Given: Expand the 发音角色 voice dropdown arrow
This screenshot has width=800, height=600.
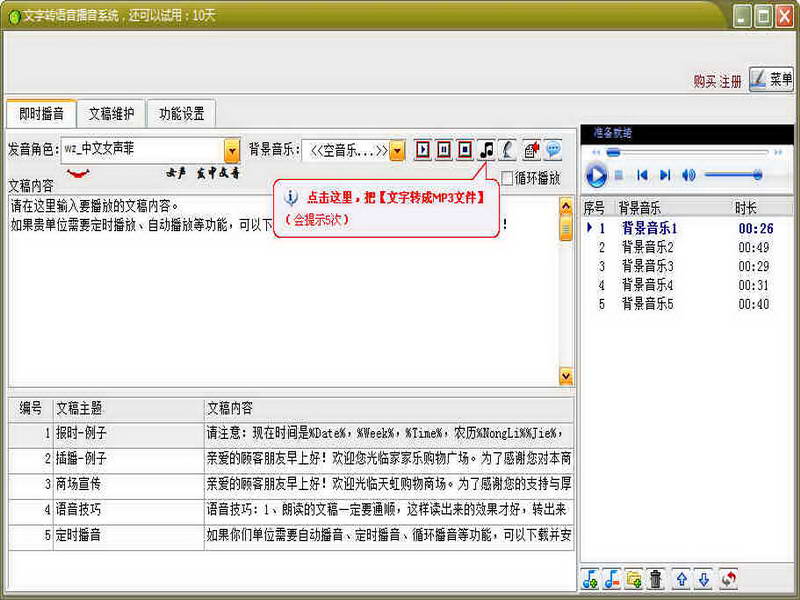Looking at the screenshot, I should (x=232, y=151).
